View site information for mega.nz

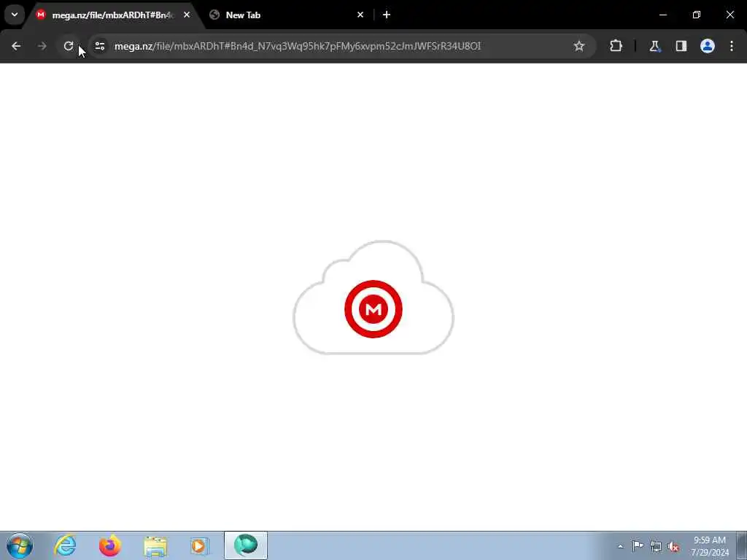click(99, 46)
